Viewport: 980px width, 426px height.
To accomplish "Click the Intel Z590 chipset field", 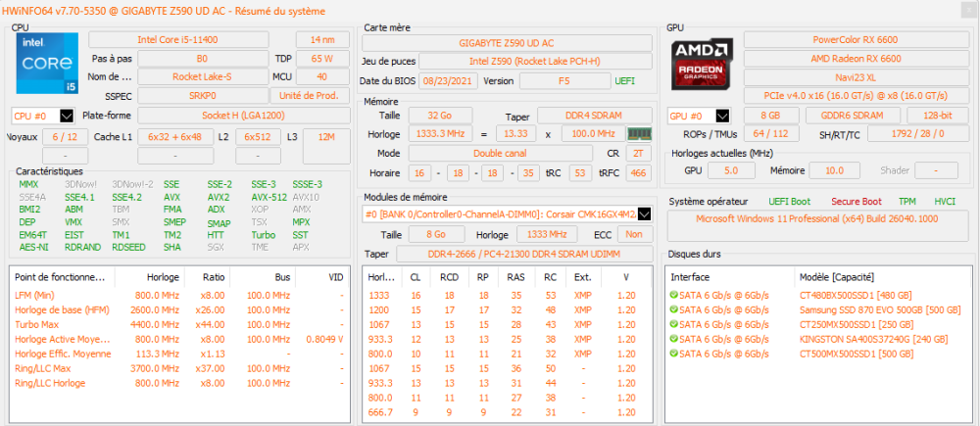I will point(536,62).
